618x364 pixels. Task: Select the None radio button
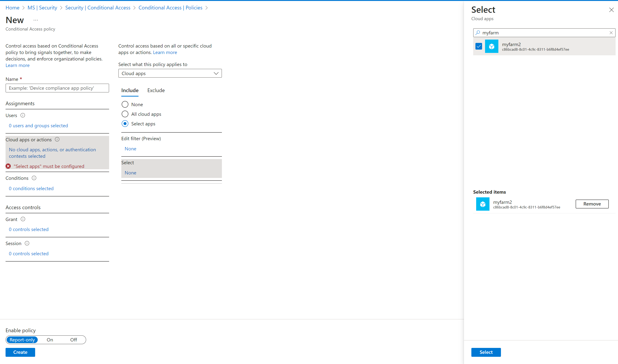(x=125, y=104)
